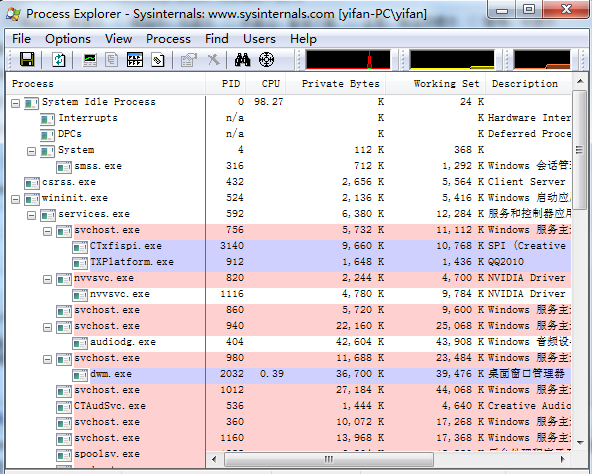Toggle the lower pane toolbar icon

[135, 60]
